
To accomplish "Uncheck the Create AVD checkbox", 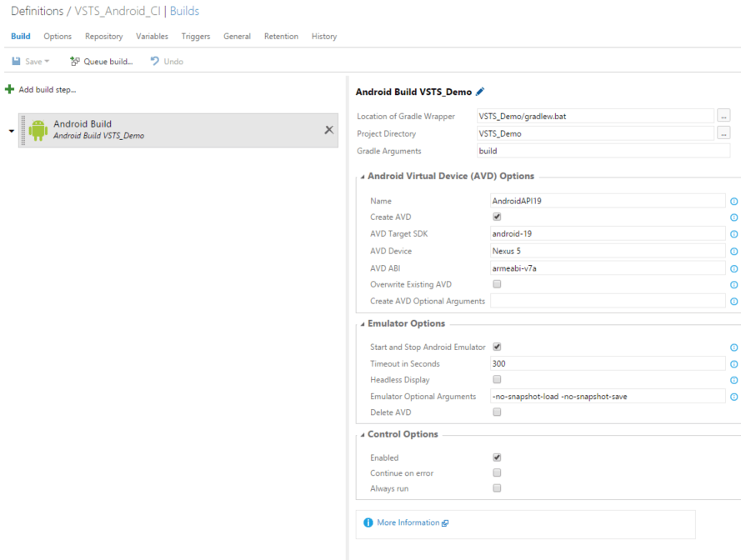I will [x=498, y=217].
